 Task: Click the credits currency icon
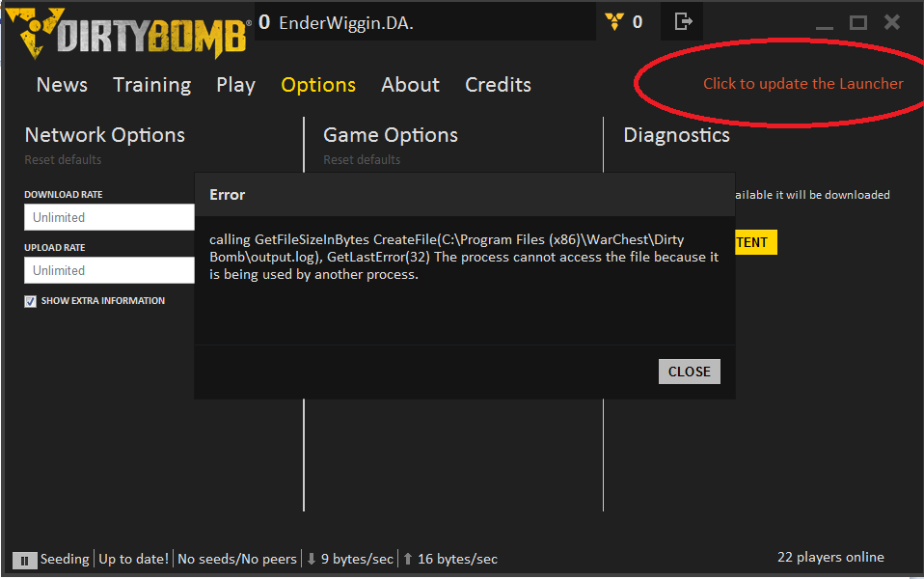coord(614,21)
